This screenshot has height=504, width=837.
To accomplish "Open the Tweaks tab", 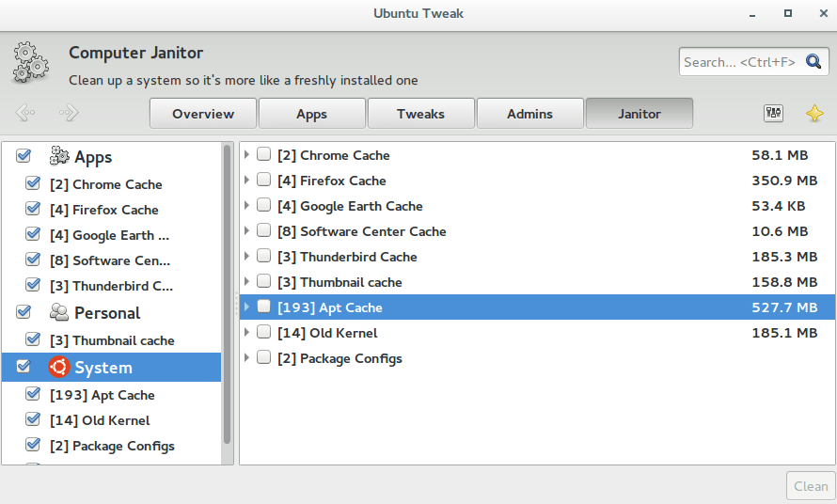I will click(421, 113).
